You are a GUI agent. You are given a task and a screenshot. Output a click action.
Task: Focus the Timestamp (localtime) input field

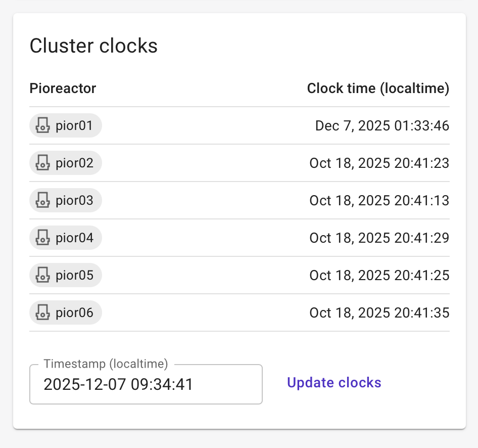pos(146,385)
